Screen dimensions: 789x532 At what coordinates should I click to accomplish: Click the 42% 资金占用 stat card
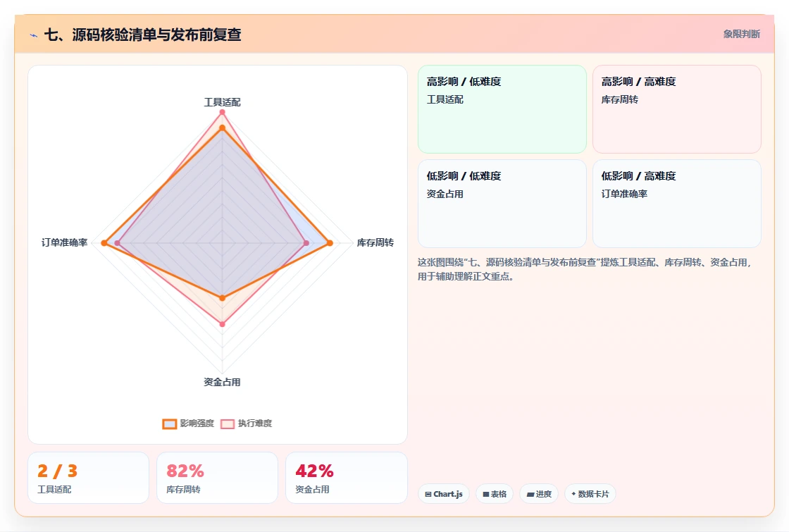pos(346,478)
